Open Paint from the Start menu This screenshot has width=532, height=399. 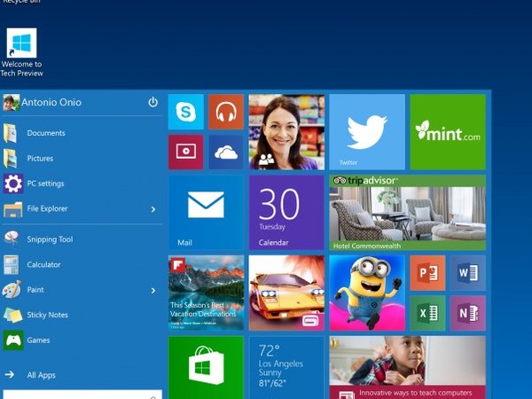coord(82,290)
